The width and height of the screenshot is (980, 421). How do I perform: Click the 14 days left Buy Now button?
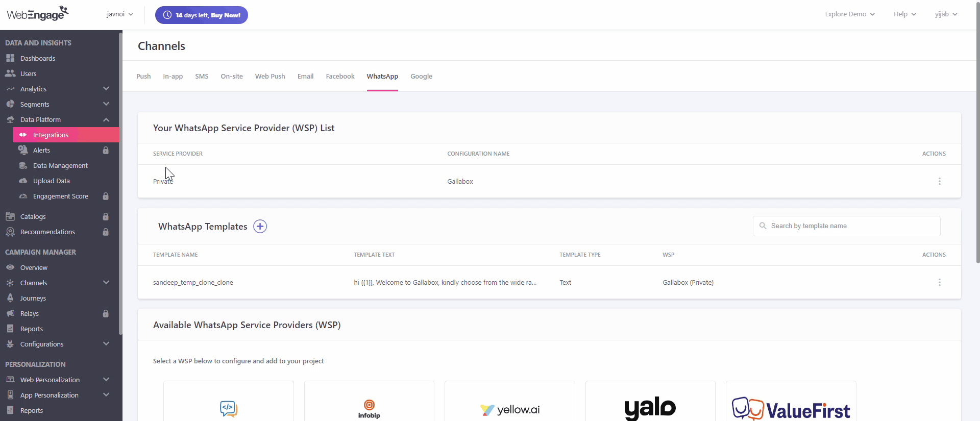point(202,15)
